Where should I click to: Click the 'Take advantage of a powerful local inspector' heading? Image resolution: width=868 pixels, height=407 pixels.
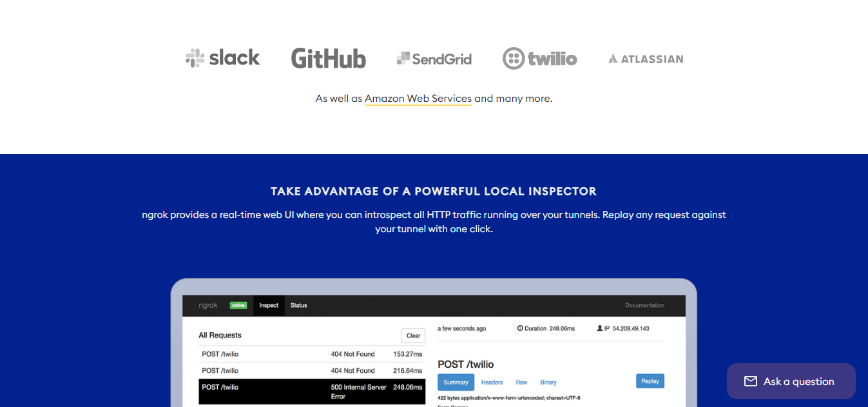coord(434,192)
